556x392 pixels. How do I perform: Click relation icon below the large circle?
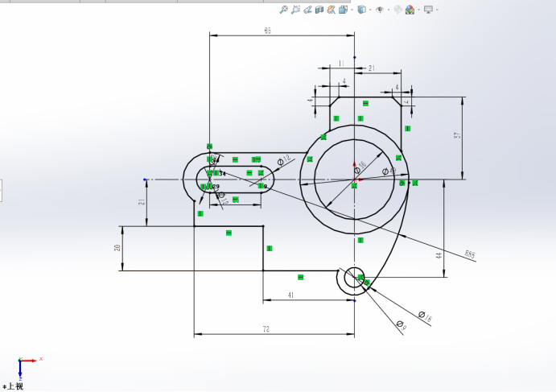tap(360, 240)
